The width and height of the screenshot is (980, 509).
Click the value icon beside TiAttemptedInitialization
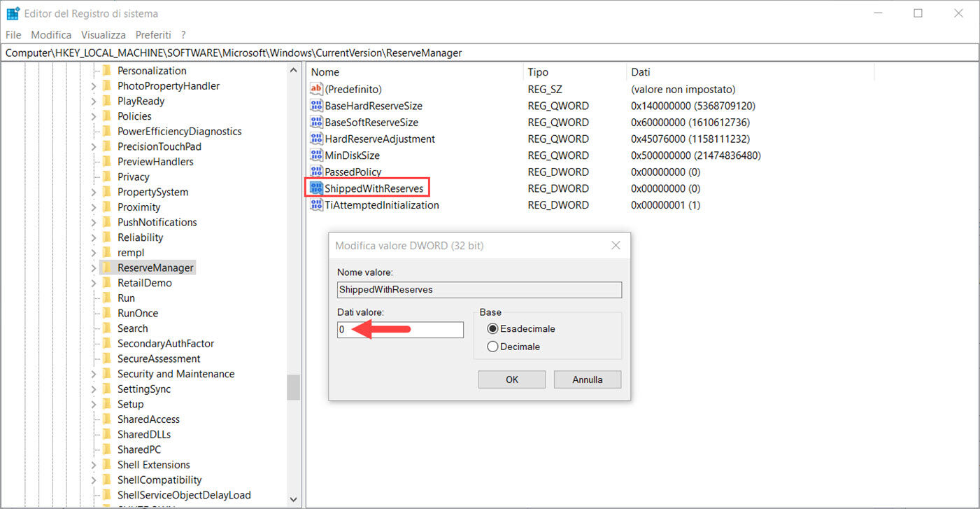(315, 204)
